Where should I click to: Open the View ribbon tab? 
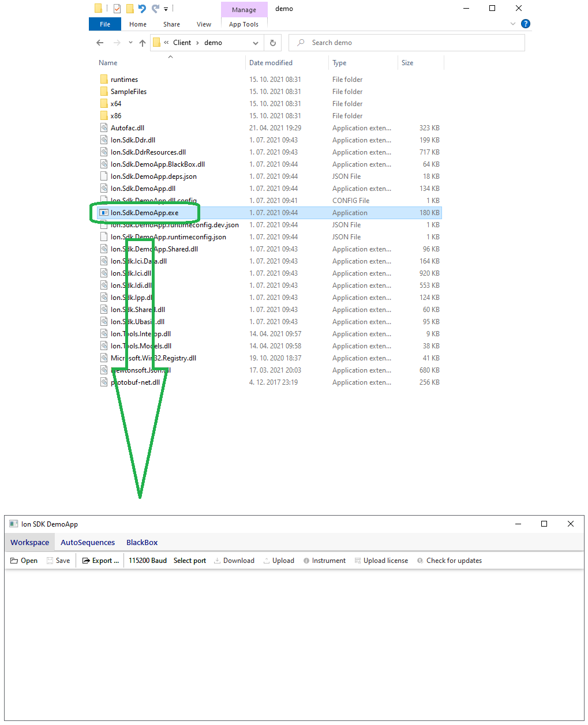204,24
